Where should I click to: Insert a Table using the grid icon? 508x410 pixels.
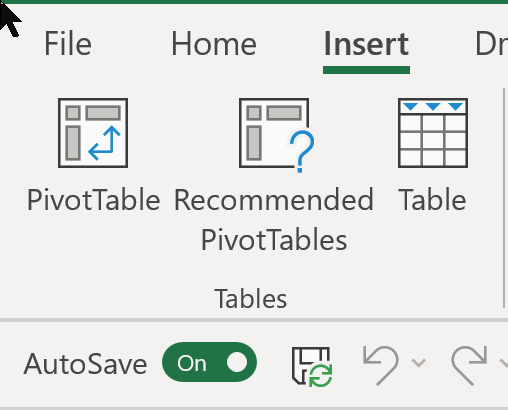tap(433, 133)
